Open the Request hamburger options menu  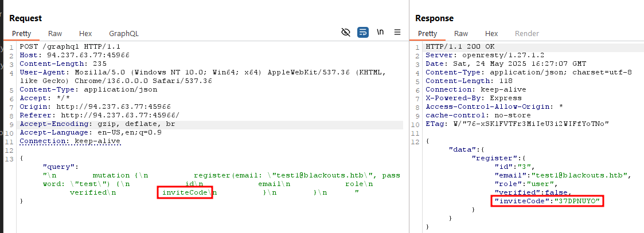click(x=397, y=33)
